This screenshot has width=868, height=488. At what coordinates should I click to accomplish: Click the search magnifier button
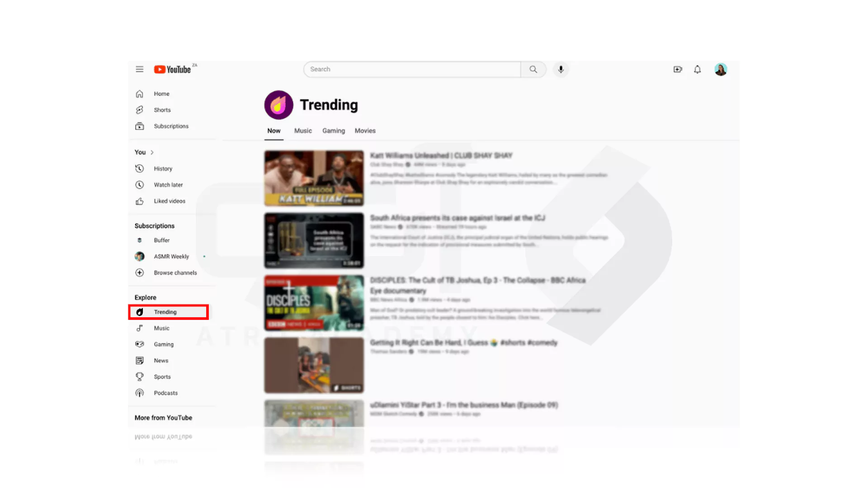(533, 69)
